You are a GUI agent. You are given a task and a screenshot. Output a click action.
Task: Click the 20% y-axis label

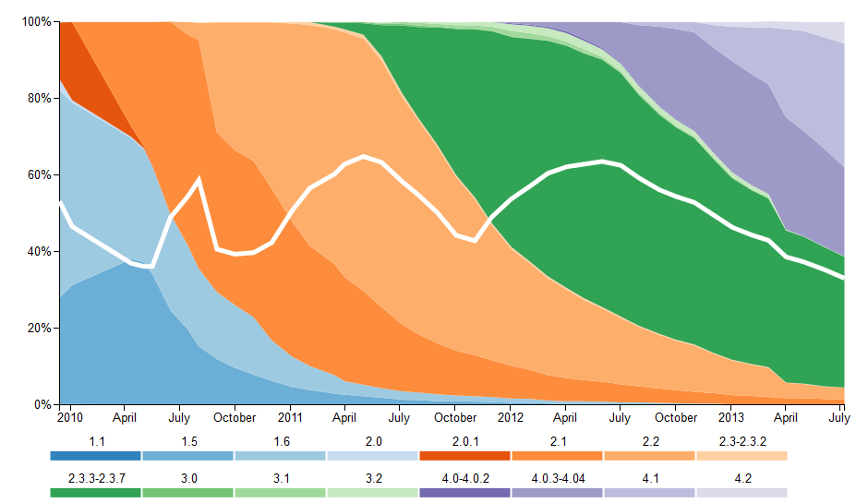[40, 329]
